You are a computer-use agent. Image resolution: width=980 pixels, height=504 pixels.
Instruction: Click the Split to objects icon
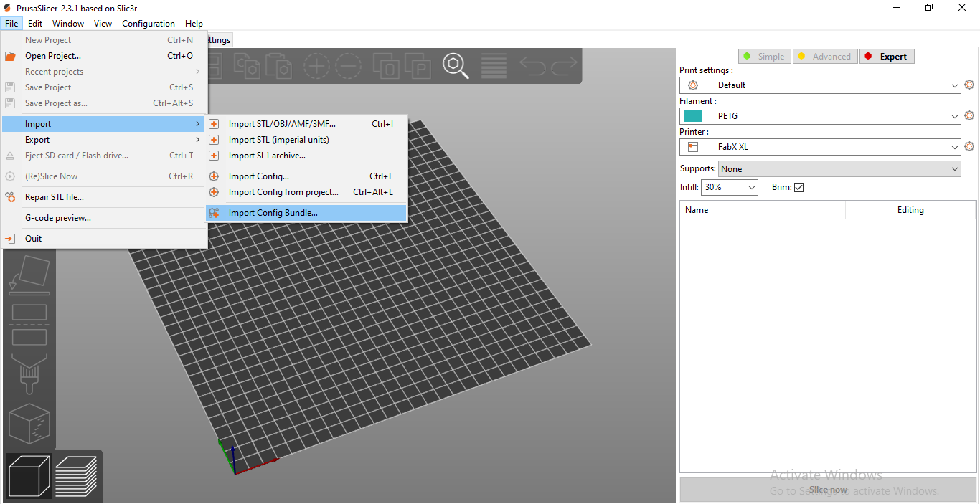pos(386,66)
